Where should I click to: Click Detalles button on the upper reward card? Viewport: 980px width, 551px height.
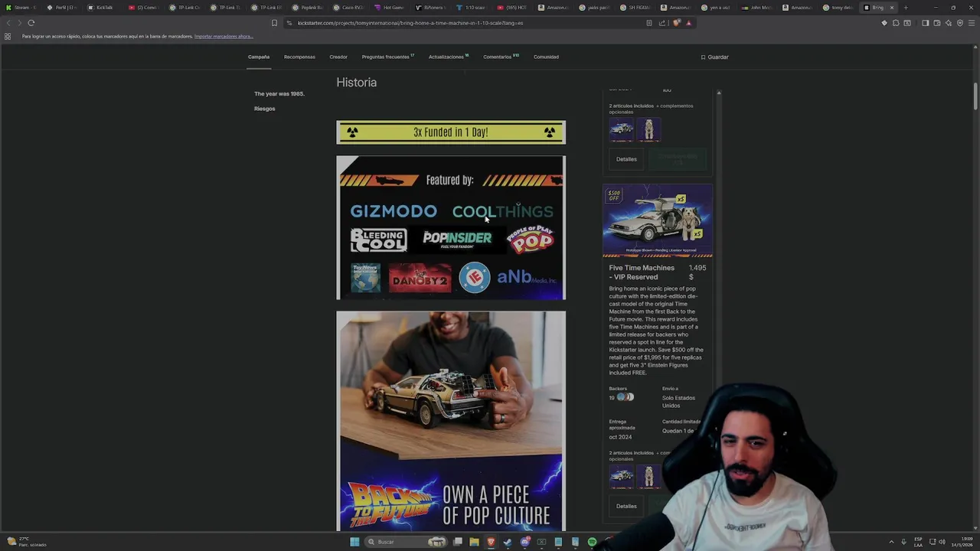coord(626,159)
